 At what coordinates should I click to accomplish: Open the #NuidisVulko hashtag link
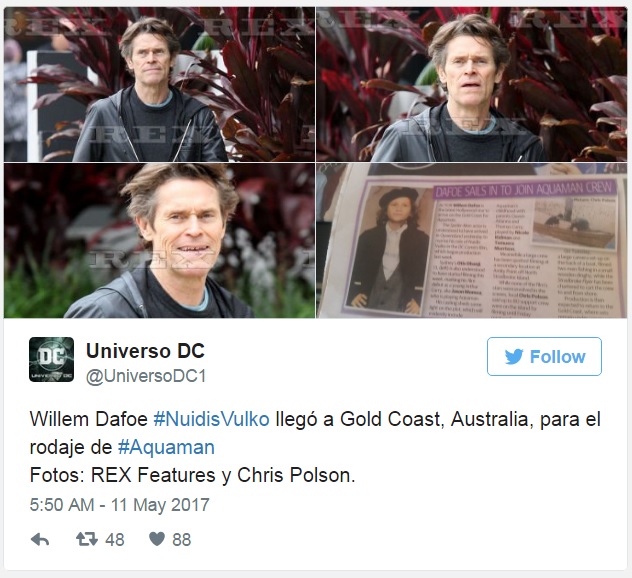pyautogui.click(x=211, y=419)
